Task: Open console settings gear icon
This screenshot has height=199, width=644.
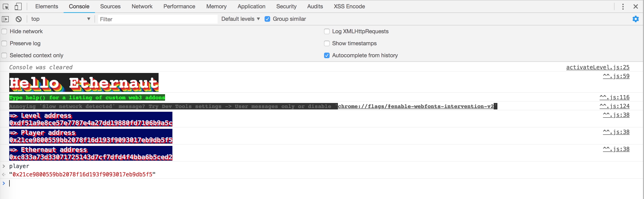Action: (635, 19)
